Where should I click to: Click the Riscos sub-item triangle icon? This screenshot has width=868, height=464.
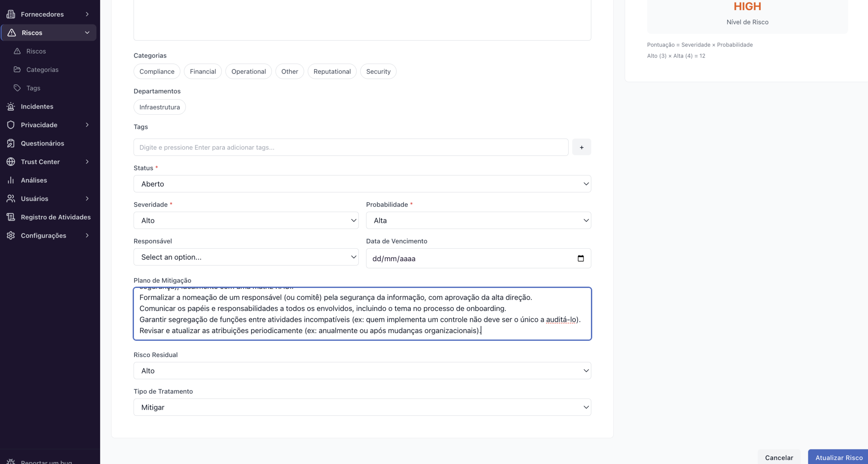tap(17, 51)
